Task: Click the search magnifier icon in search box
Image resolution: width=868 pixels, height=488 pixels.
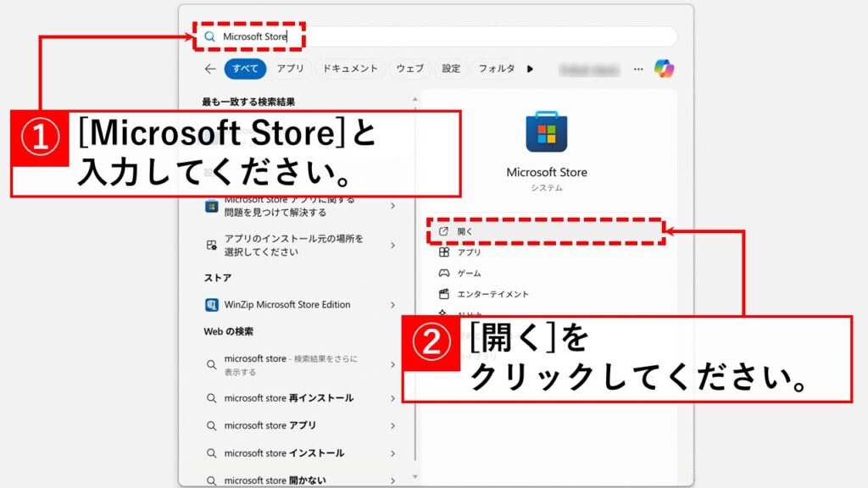Action: pos(210,36)
